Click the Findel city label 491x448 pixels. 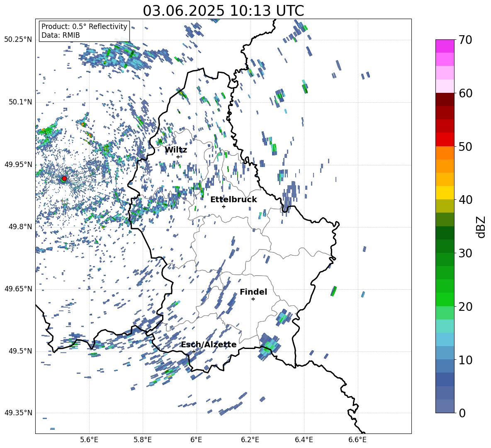pos(253,292)
